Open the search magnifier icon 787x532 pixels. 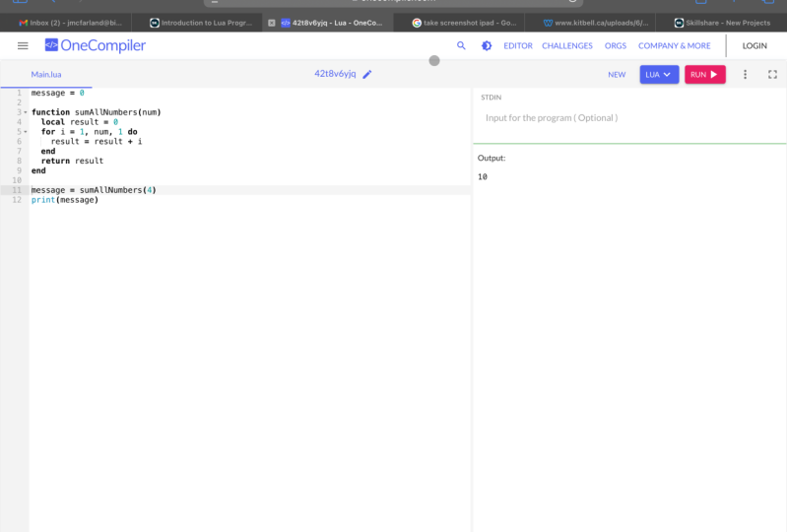click(x=461, y=45)
